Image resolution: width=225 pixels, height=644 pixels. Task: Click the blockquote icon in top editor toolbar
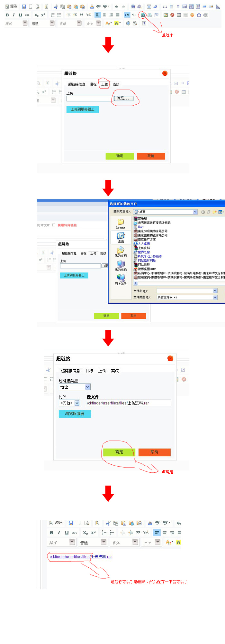pos(82,15)
